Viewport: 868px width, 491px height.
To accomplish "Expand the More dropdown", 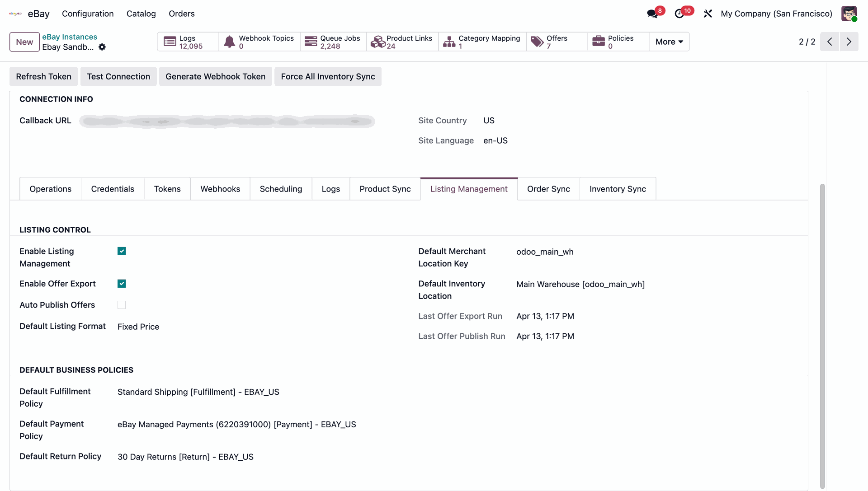I will click(669, 42).
